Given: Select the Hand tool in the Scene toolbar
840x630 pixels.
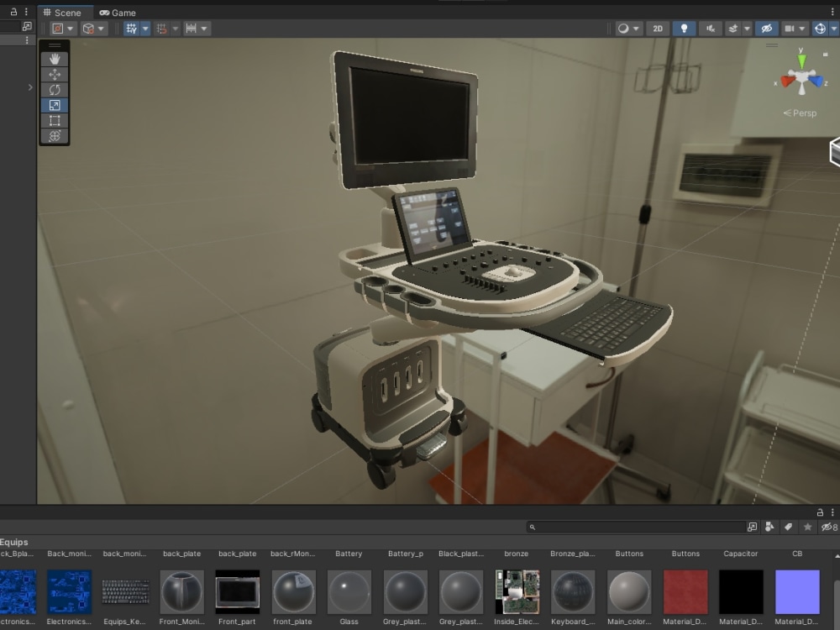Looking at the screenshot, I should (54, 58).
